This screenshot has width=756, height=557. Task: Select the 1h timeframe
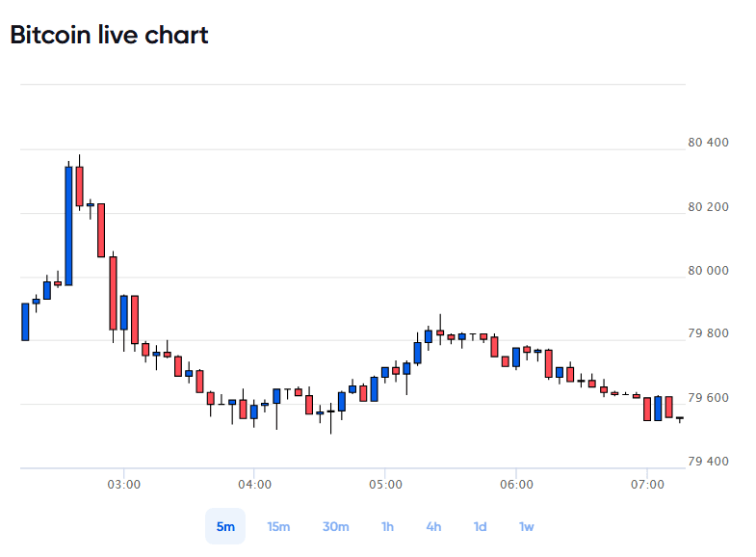pos(388,526)
